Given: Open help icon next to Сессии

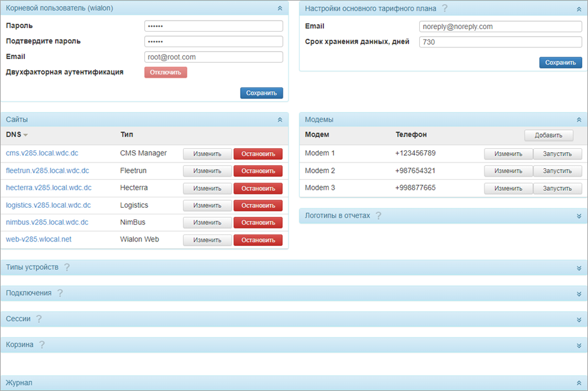Looking at the screenshot, I should (39, 319).
